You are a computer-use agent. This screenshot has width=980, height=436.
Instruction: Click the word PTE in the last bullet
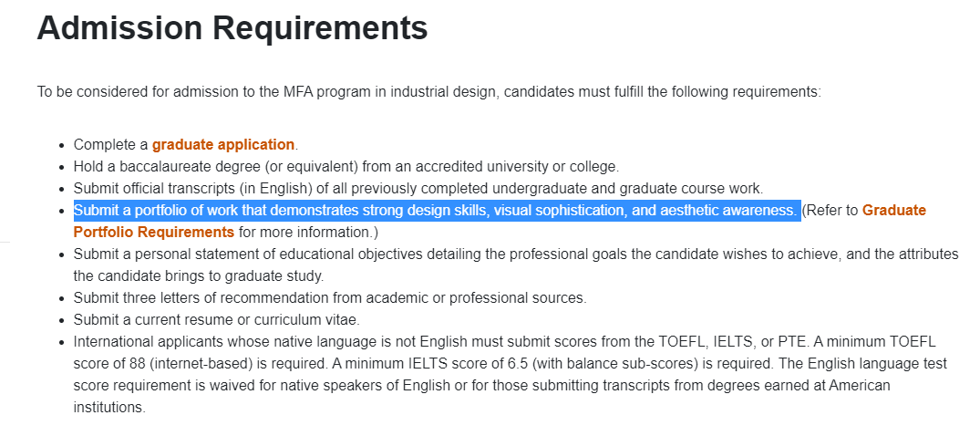click(790, 342)
